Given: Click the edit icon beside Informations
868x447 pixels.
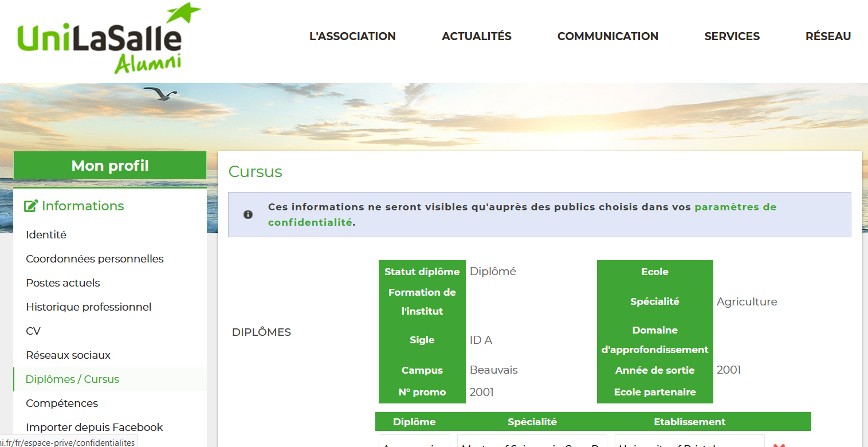Looking at the screenshot, I should tap(31, 206).
